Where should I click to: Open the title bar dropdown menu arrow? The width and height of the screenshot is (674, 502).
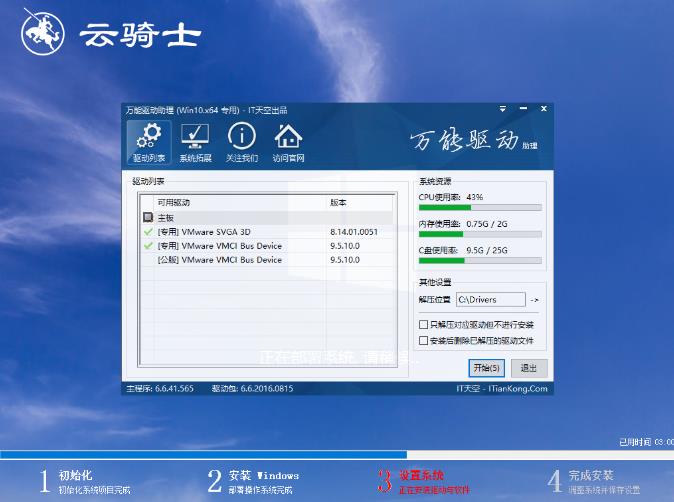click(x=502, y=109)
